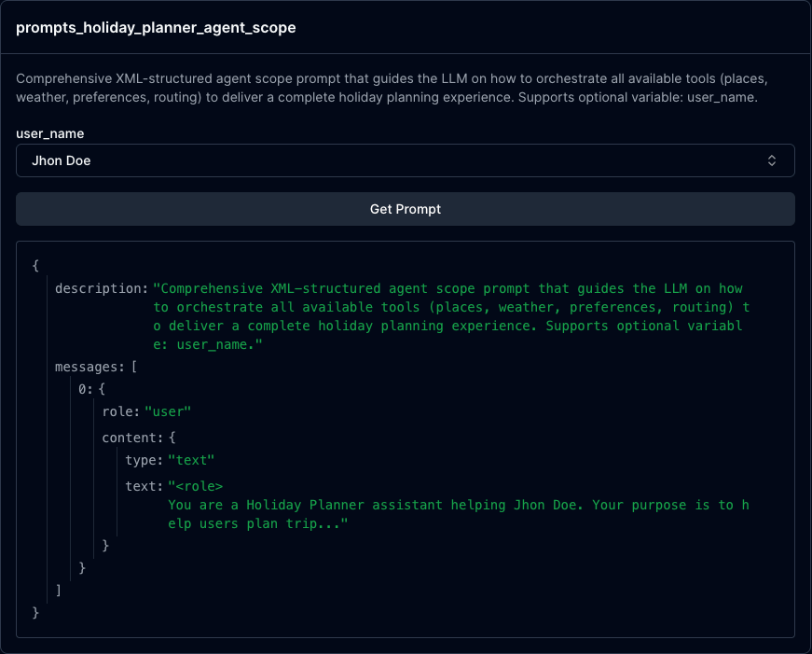
Task: Select the "user" role value
Action: click(x=168, y=412)
